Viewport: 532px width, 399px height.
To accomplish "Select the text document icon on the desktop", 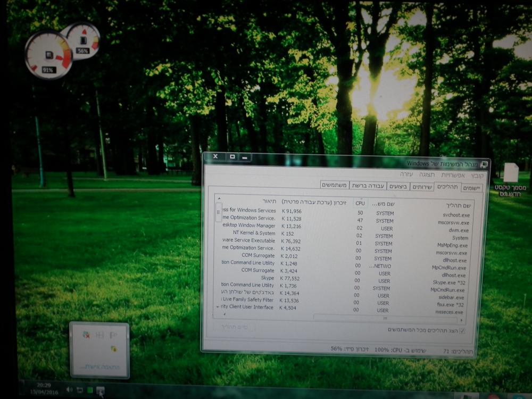I will pyautogui.click(x=510, y=174).
